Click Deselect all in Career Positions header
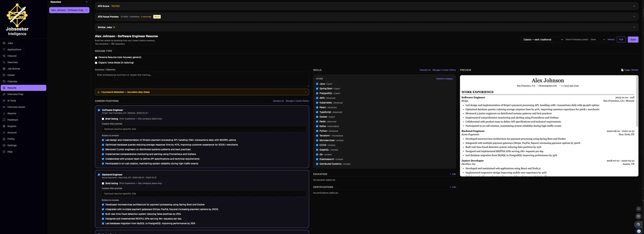Viewport: 644px width, 234px height. pos(278,101)
